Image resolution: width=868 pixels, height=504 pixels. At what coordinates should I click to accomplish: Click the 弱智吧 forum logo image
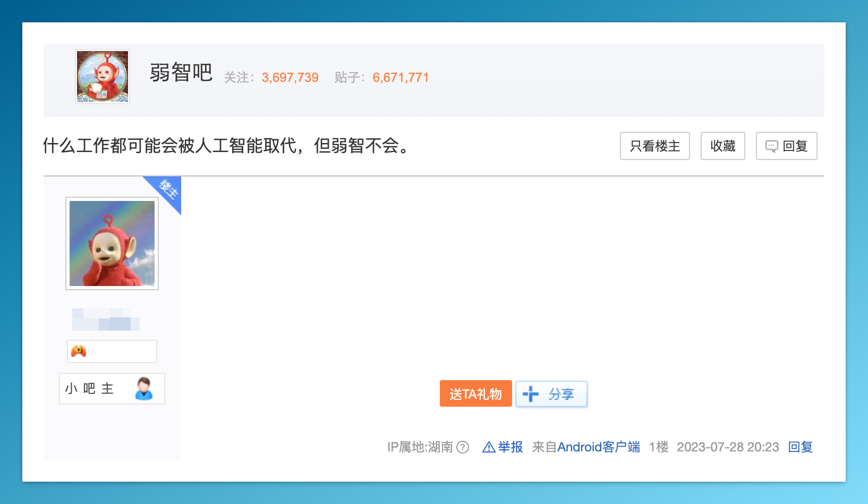tap(103, 77)
